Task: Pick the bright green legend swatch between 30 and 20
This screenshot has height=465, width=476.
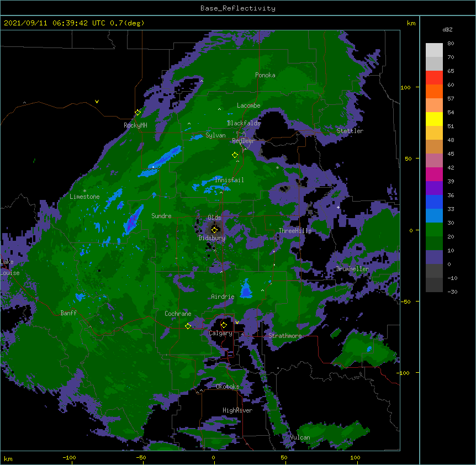Action: click(x=434, y=230)
